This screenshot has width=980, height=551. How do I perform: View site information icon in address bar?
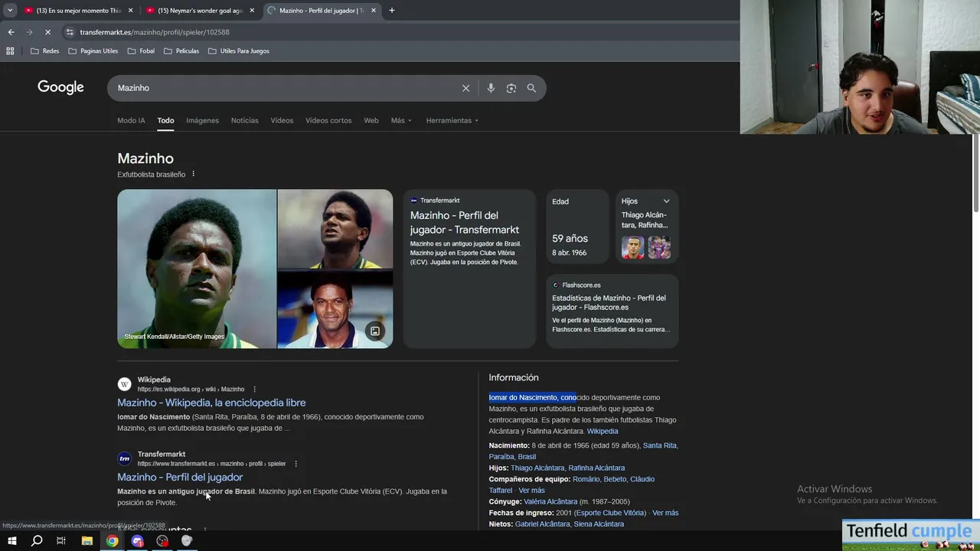[x=70, y=32]
